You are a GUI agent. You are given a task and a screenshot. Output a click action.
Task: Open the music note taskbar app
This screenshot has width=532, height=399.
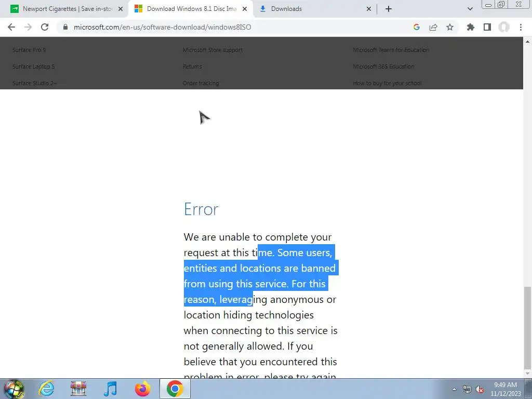click(110, 389)
